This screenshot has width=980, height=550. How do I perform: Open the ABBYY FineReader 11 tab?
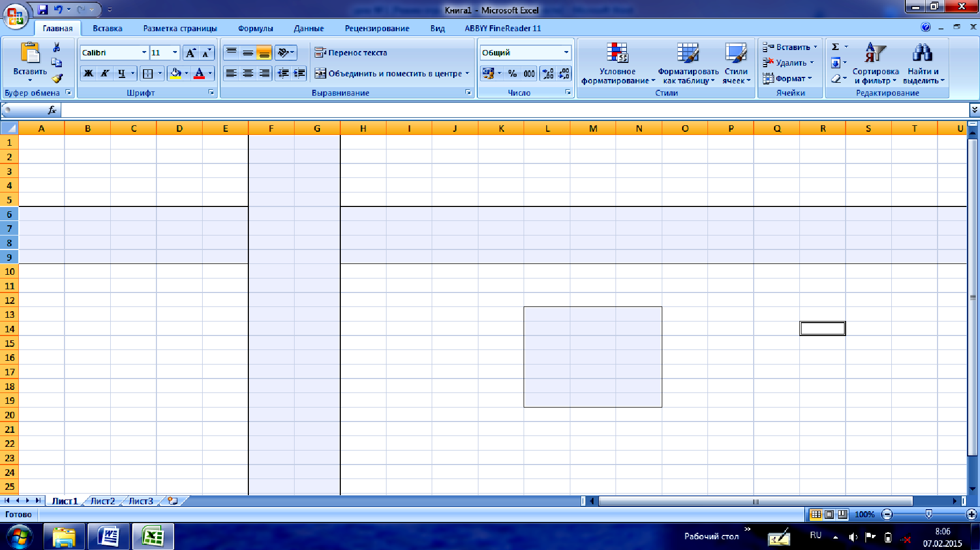(503, 28)
